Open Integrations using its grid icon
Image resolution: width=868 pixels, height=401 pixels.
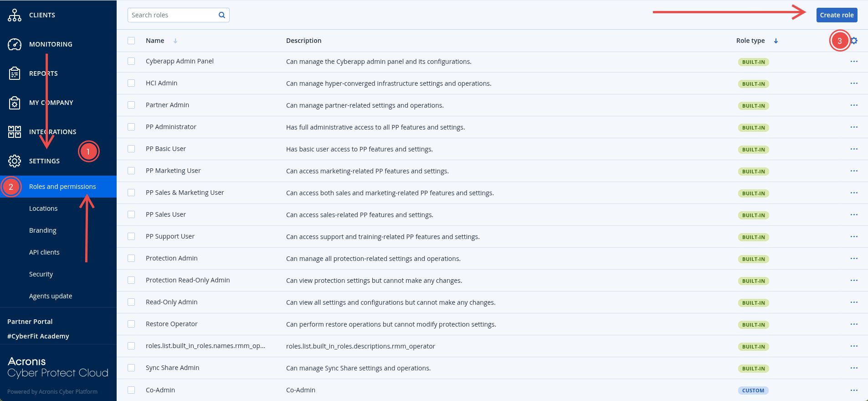pyautogui.click(x=15, y=131)
